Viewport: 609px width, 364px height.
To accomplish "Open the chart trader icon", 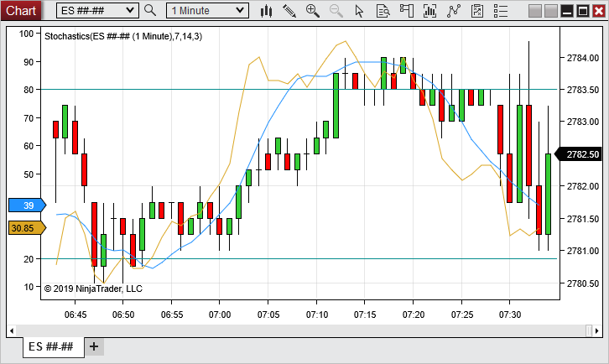I will point(408,10).
